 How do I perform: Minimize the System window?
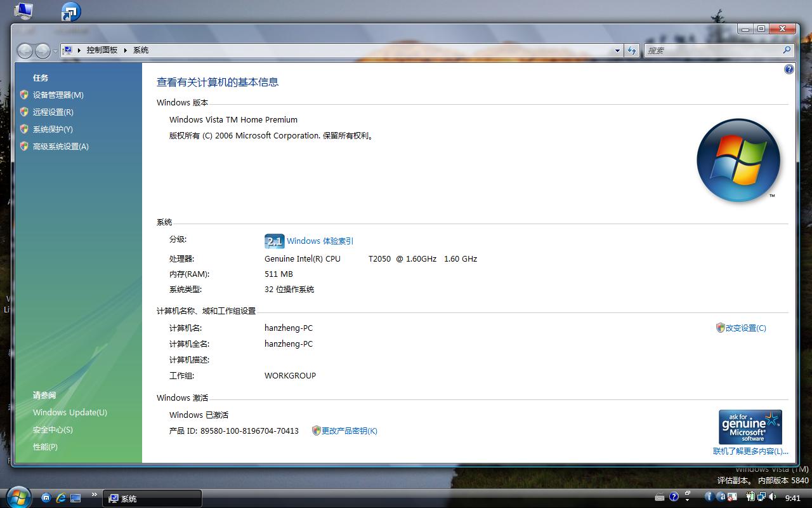(x=745, y=29)
